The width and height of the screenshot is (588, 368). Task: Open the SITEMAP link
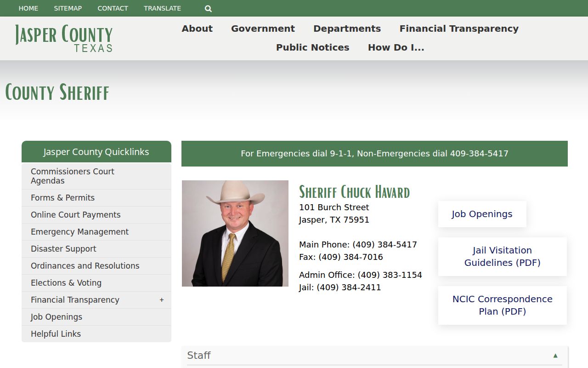click(68, 8)
